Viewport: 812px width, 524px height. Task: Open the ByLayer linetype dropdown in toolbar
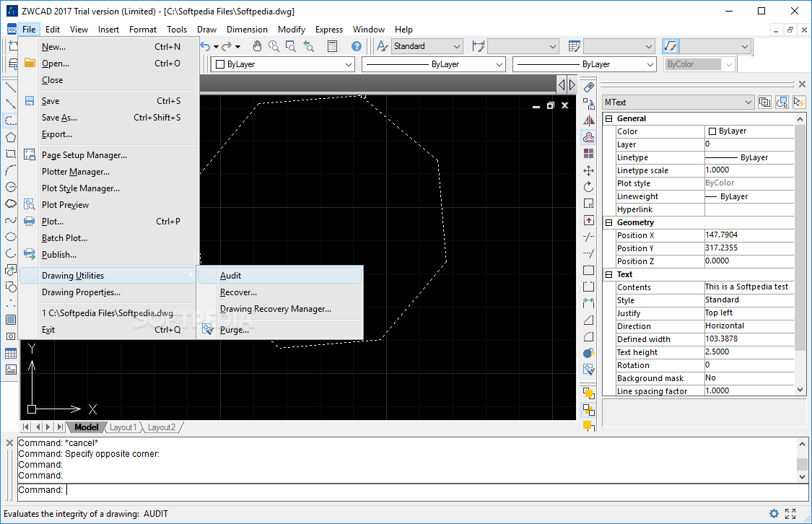coord(499,64)
